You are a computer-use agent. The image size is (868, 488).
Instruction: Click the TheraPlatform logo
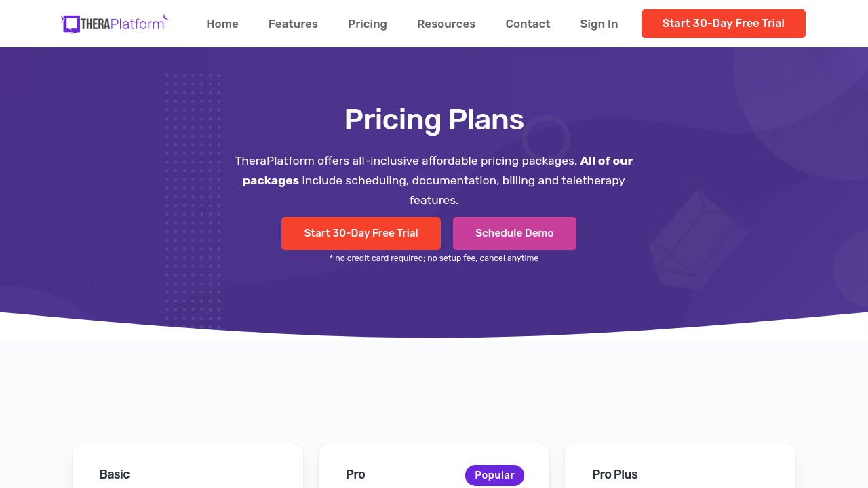(114, 24)
